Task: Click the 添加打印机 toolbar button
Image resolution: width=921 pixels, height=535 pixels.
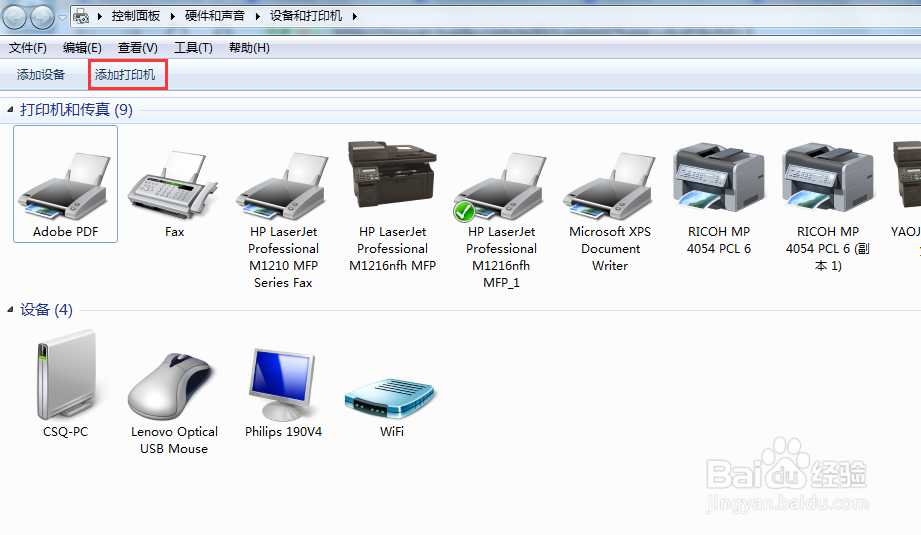Action: (x=125, y=75)
